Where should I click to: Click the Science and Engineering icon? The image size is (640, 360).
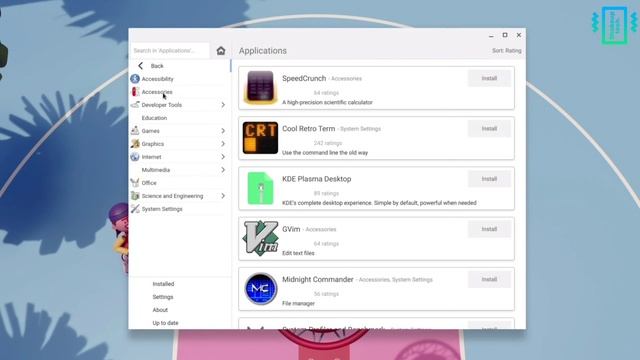click(x=135, y=196)
